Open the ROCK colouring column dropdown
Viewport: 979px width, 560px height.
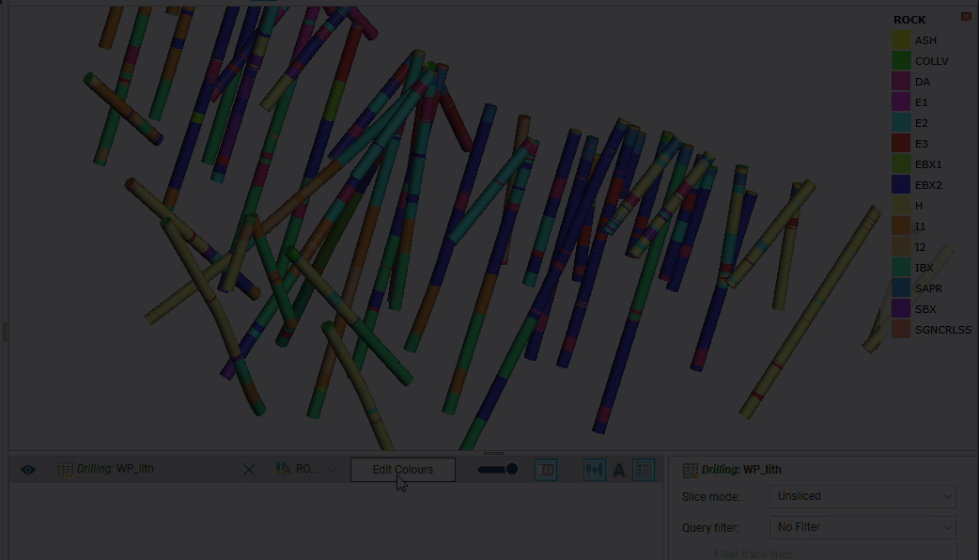coord(306,470)
